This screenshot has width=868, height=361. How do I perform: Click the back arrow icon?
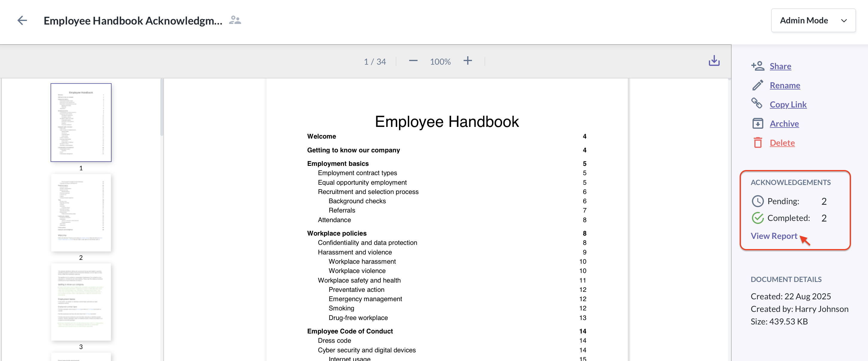[x=22, y=21]
